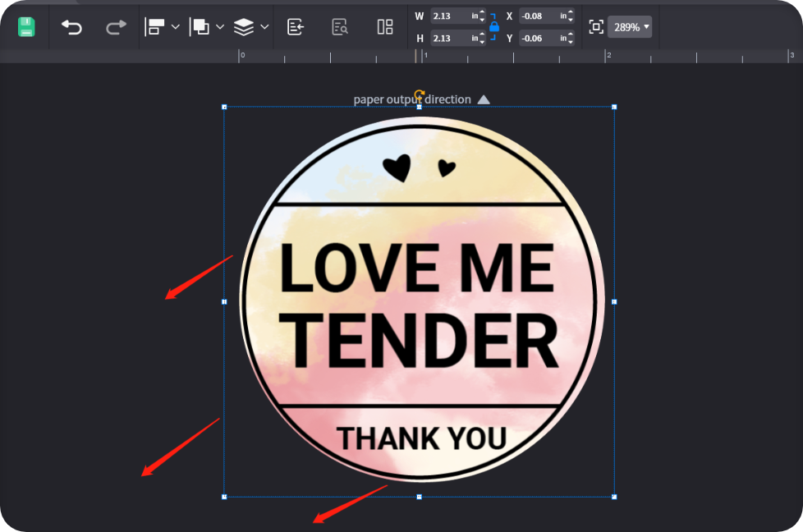803x532 pixels.
Task: Increase X value with stepper up arrow
Action: [571, 12]
